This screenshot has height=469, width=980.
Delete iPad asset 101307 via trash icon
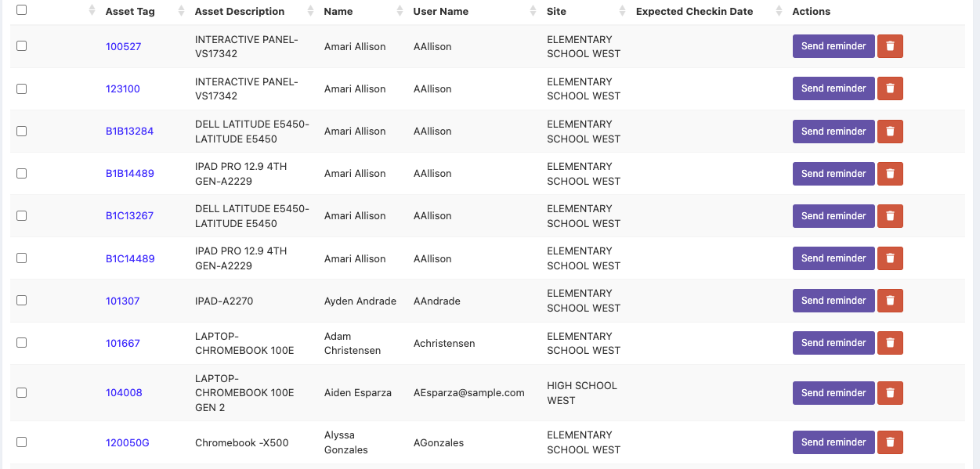coord(890,301)
